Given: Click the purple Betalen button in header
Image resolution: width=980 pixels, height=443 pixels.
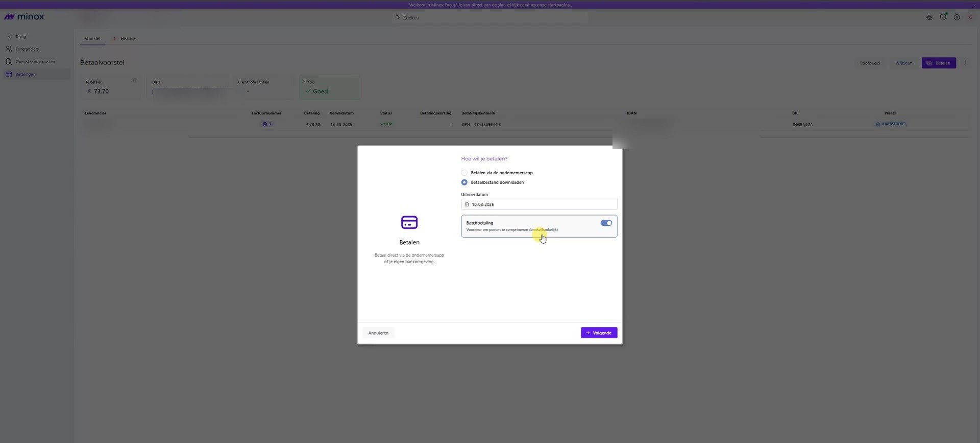Looking at the screenshot, I should (x=939, y=63).
